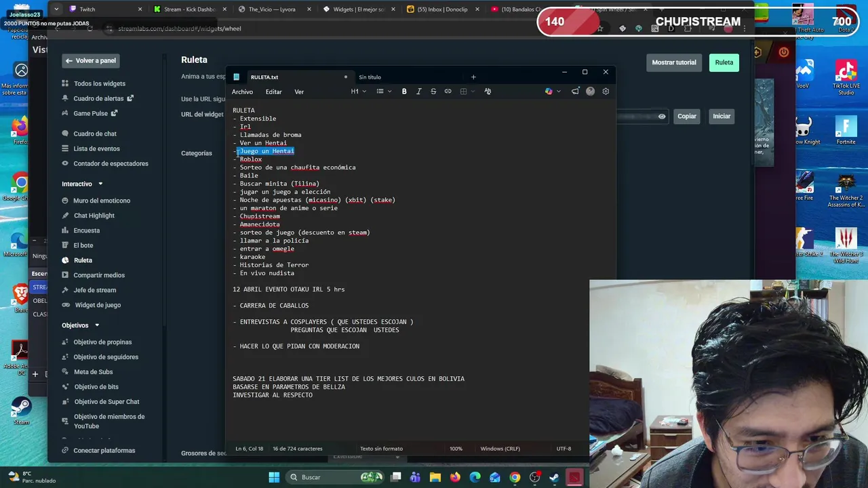868x488 pixels.
Task: Switch to The_Vicio Lyvora browser tab
Action: click(x=275, y=9)
